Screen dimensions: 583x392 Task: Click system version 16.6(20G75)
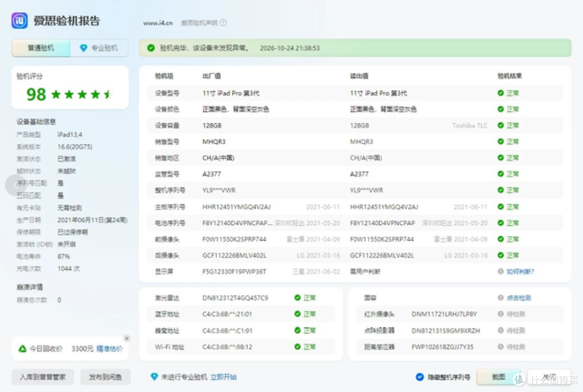74,146
